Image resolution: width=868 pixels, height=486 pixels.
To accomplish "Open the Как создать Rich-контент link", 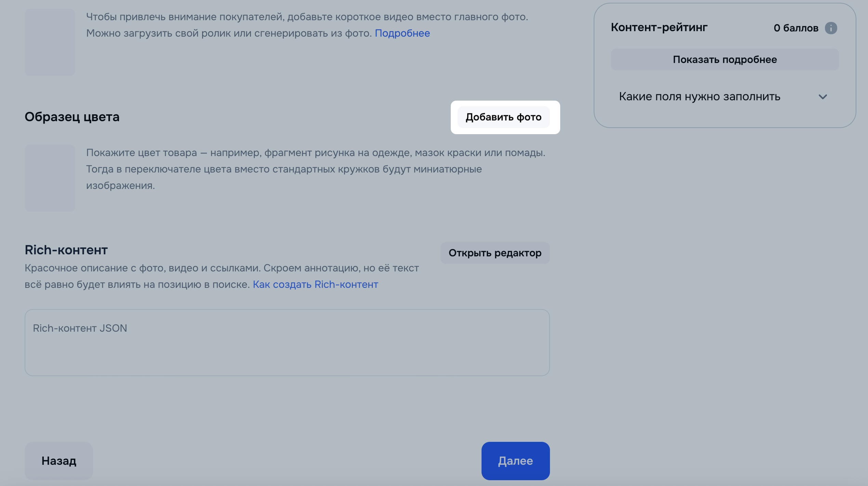I will [315, 284].
